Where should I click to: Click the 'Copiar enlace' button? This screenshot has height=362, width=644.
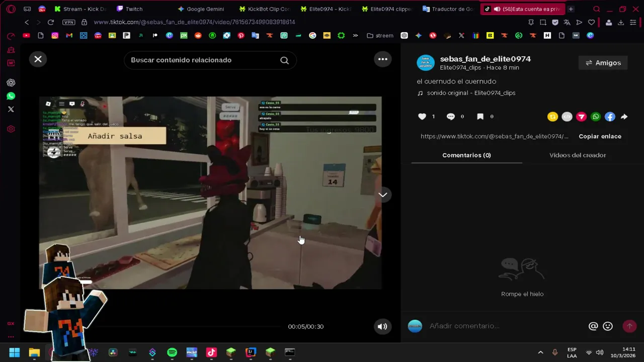point(600,136)
